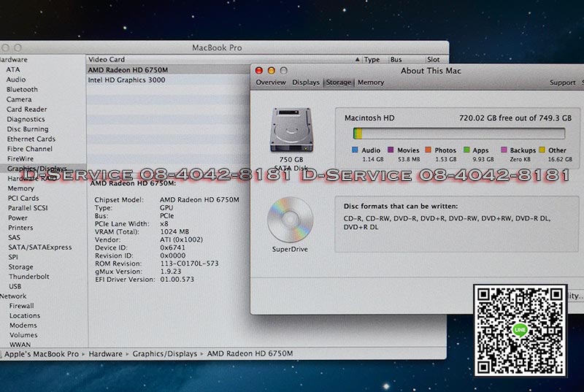Select Parallel SCSI in the sidebar

point(28,208)
